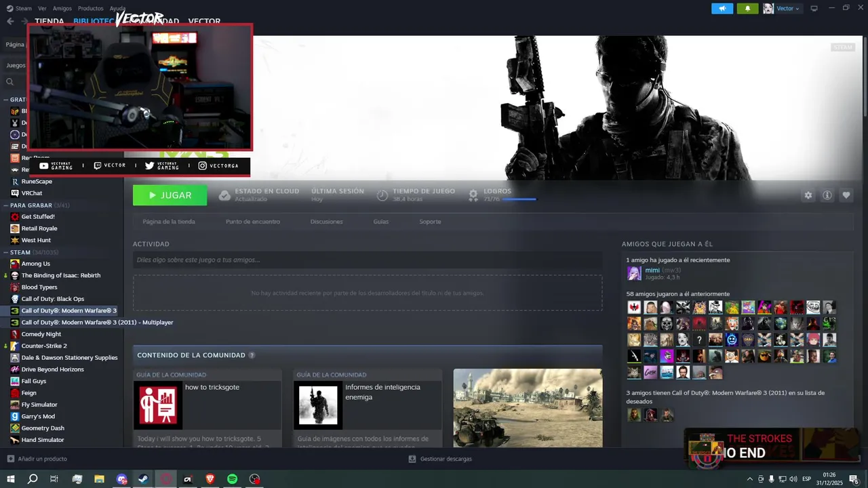Show game info icon

[x=827, y=195]
